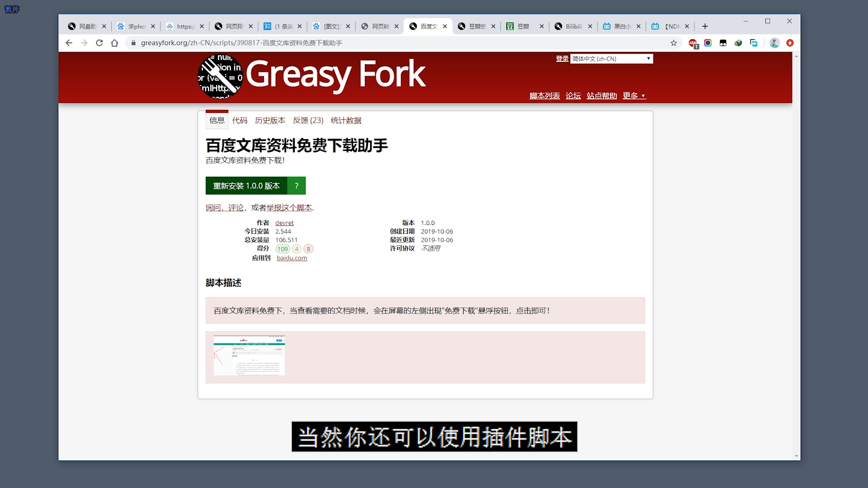The image size is (868, 488).
Task: Expand the 更多 menu in header
Action: (634, 96)
